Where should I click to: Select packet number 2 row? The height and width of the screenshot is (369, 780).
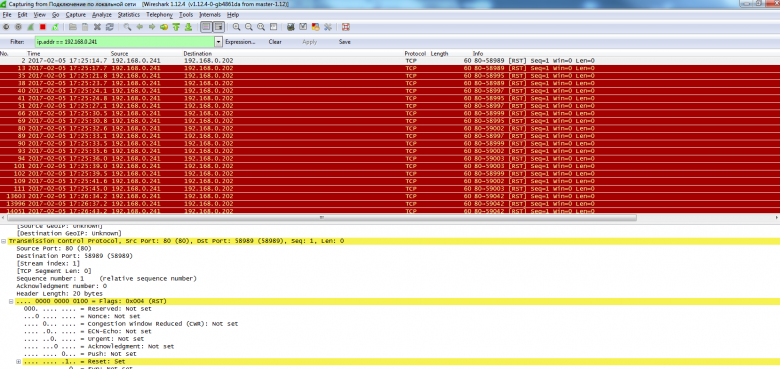[x=390, y=61]
